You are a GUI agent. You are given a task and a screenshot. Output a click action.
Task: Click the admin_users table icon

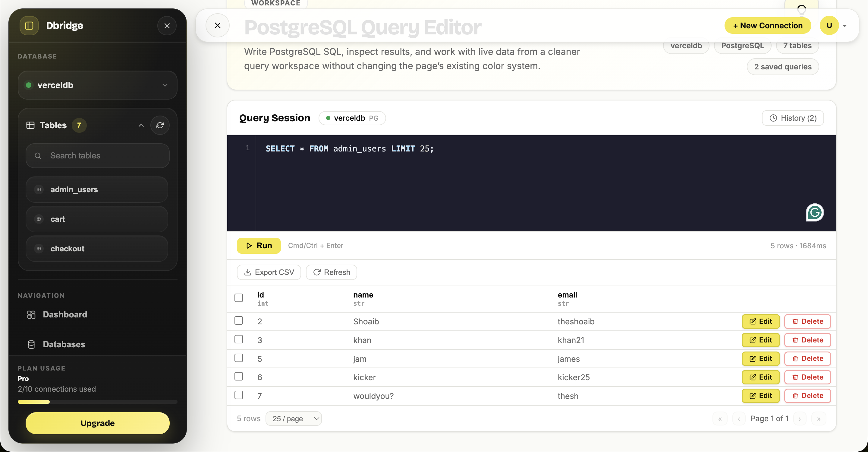[39, 189]
